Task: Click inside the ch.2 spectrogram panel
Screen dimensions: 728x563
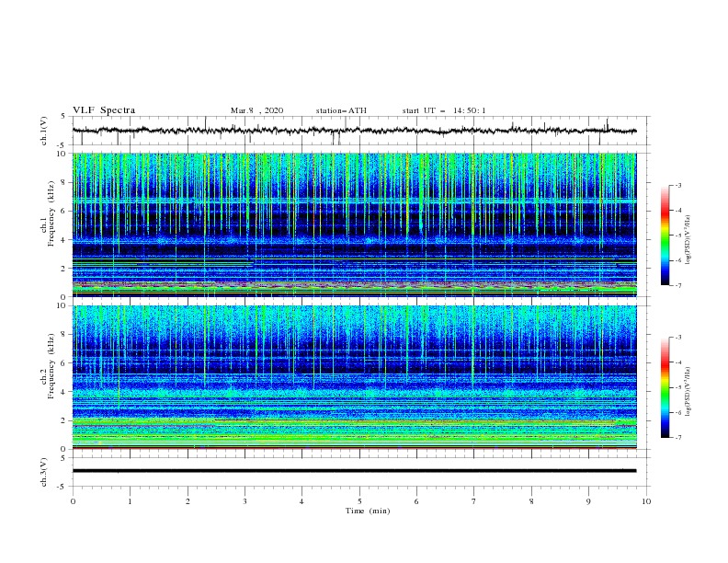Action: coord(354,377)
